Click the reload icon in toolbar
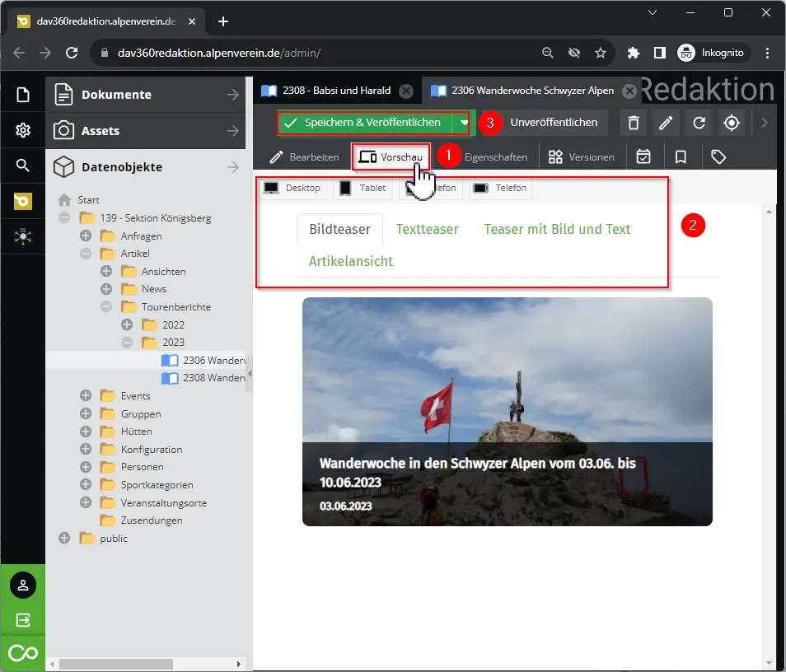The width and height of the screenshot is (786, 672). click(699, 123)
